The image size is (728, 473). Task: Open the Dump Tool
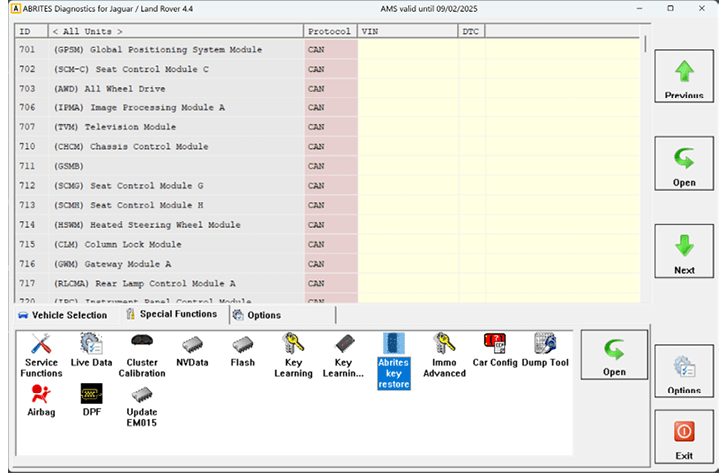coord(545,352)
